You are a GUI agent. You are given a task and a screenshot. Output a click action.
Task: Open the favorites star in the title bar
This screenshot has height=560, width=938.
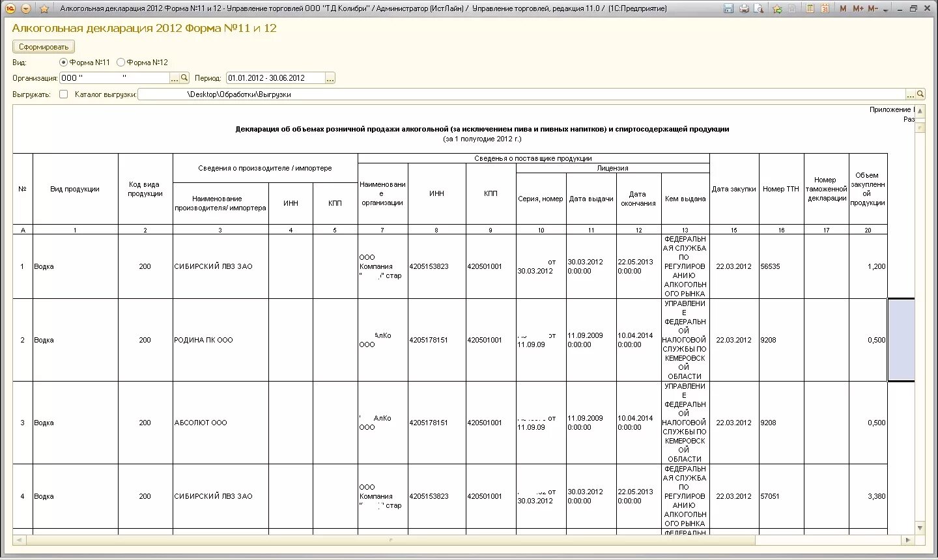44,8
